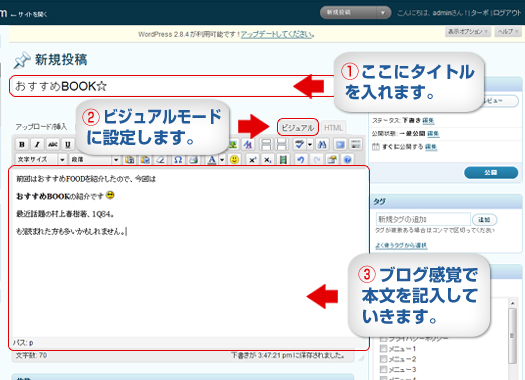The image size is (525, 380).
Task: Toggle bold formatting in the editor toolbar
Action: click(22, 144)
